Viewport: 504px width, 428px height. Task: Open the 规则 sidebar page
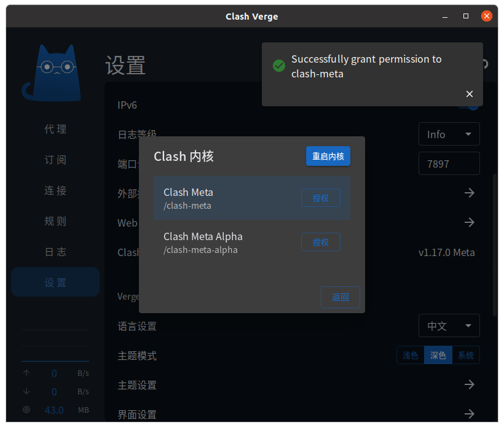pos(55,221)
